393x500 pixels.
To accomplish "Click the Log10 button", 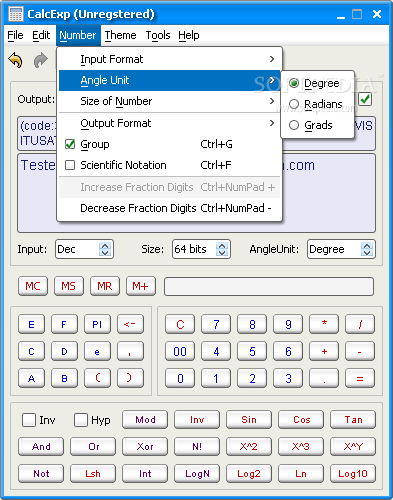I will tap(353, 473).
